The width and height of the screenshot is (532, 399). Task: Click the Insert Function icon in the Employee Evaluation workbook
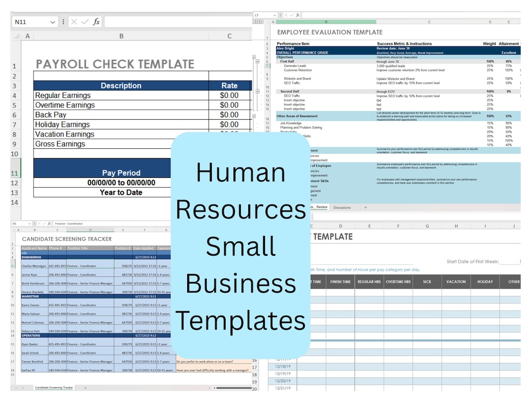click(x=298, y=15)
